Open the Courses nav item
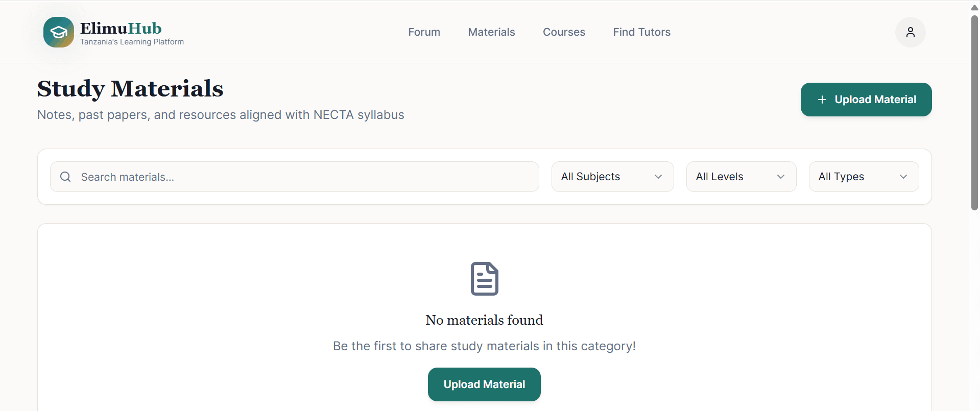 564,32
